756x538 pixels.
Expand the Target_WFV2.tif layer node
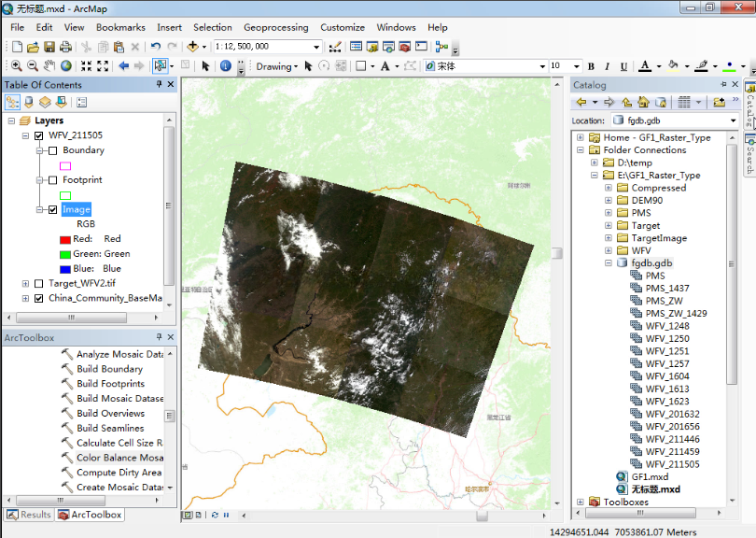(x=25, y=283)
